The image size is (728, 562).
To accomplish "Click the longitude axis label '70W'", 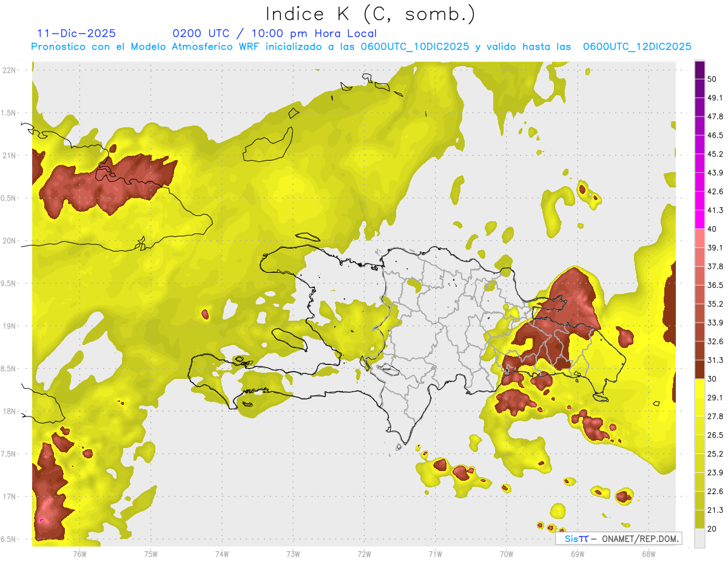I will pyautogui.click(x=507, y=554).
